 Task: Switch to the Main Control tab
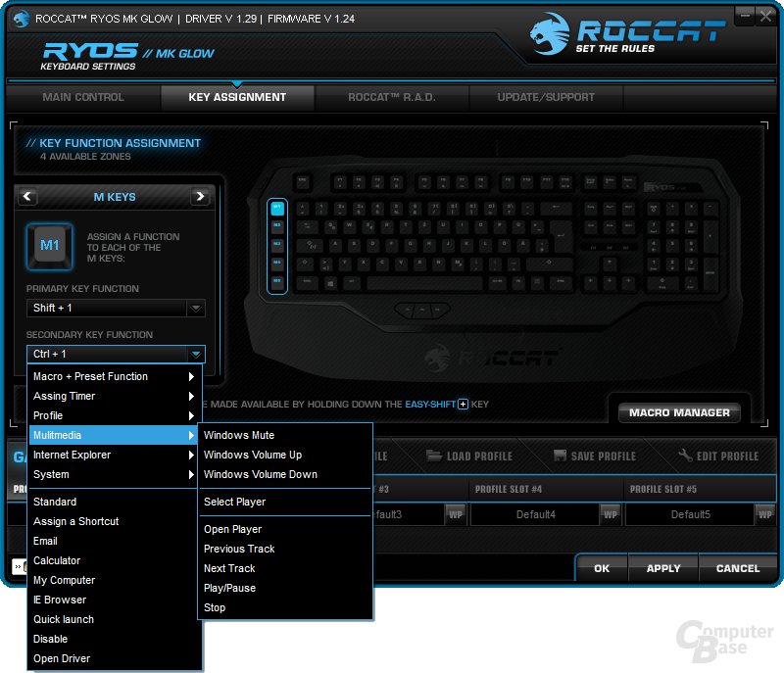83,97
